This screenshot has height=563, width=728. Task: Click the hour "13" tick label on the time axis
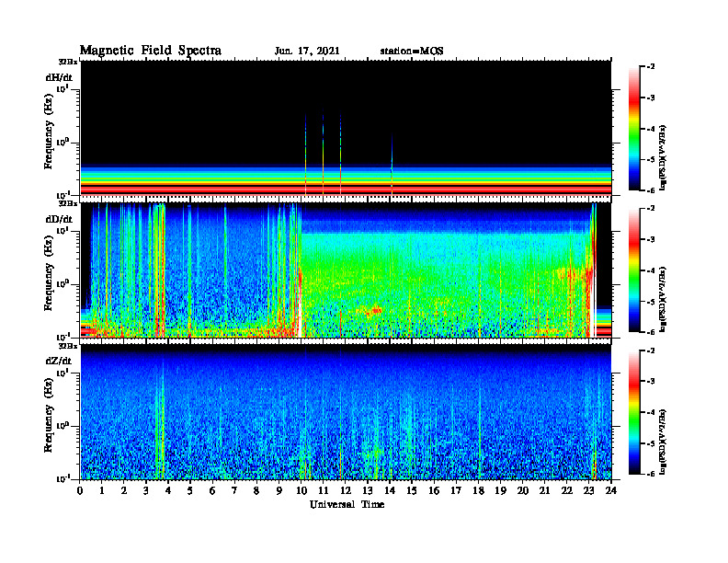point(368,490)
